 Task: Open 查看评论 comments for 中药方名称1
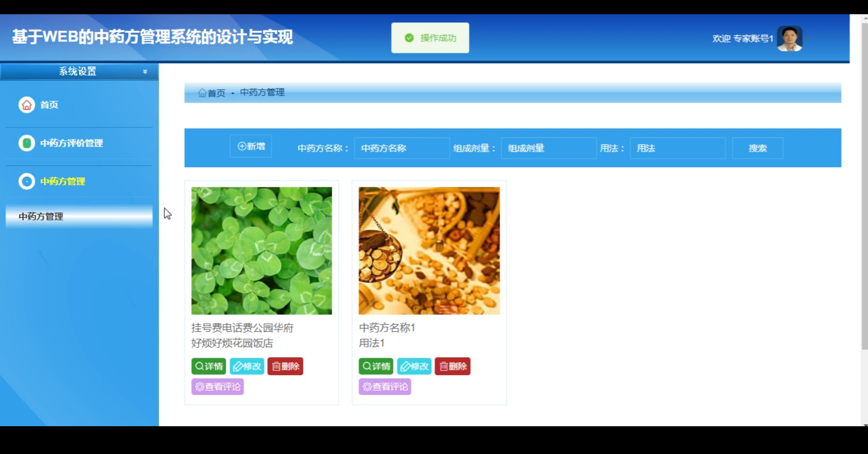385,387
